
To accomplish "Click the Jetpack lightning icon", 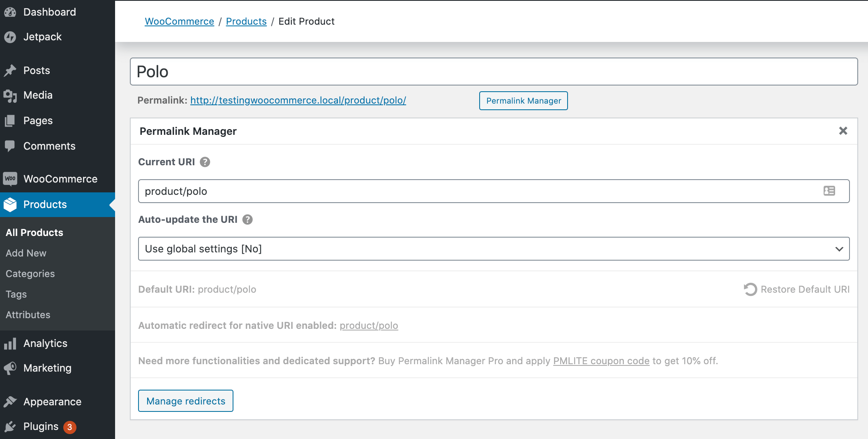I will [10, 37].
